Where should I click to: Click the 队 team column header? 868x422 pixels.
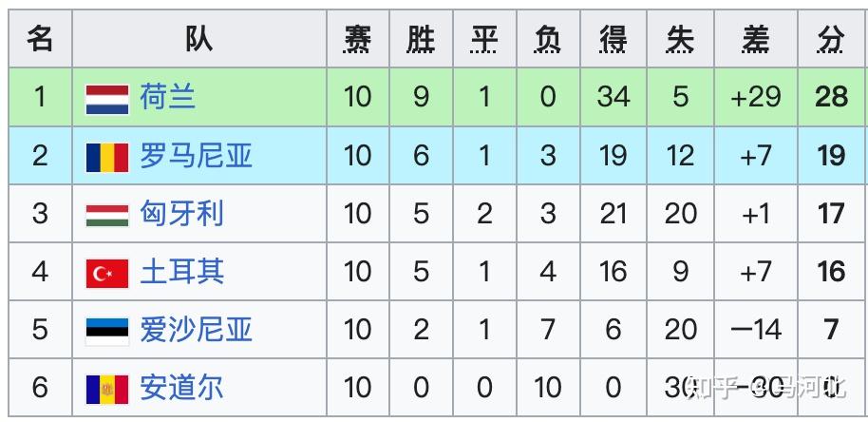point(198,39)
